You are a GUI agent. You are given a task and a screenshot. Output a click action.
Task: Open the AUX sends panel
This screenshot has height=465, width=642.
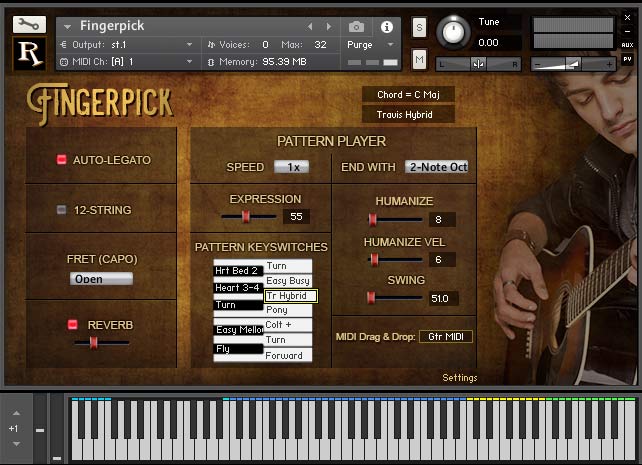(627, 45)
